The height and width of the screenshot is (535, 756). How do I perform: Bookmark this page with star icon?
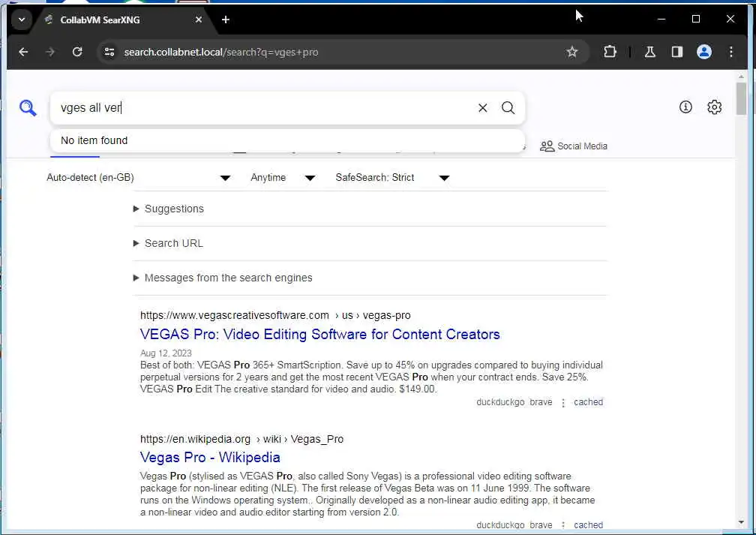click(571, 52)
